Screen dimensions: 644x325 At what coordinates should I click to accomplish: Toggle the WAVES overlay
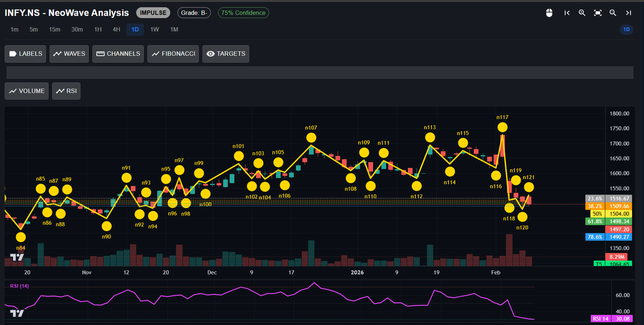point(69,54)
